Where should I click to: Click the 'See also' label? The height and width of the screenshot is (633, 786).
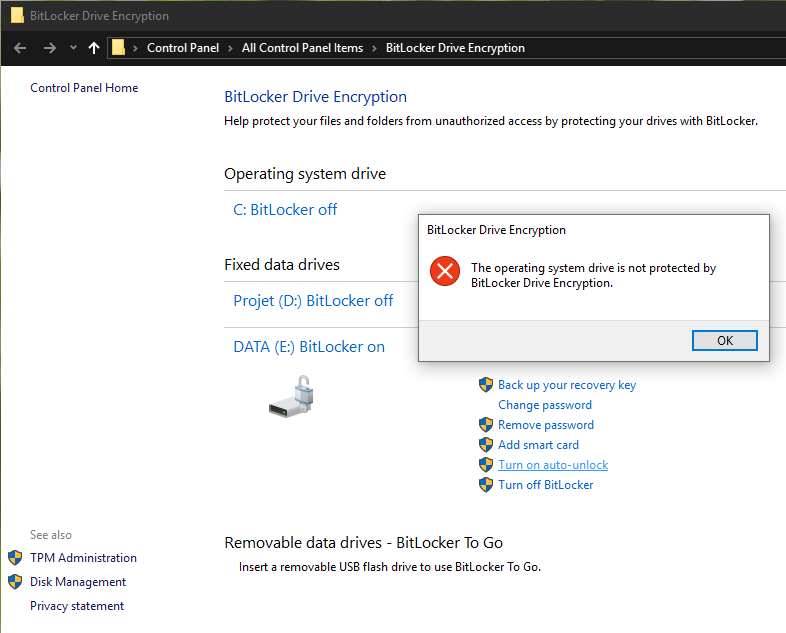[51, 535]
